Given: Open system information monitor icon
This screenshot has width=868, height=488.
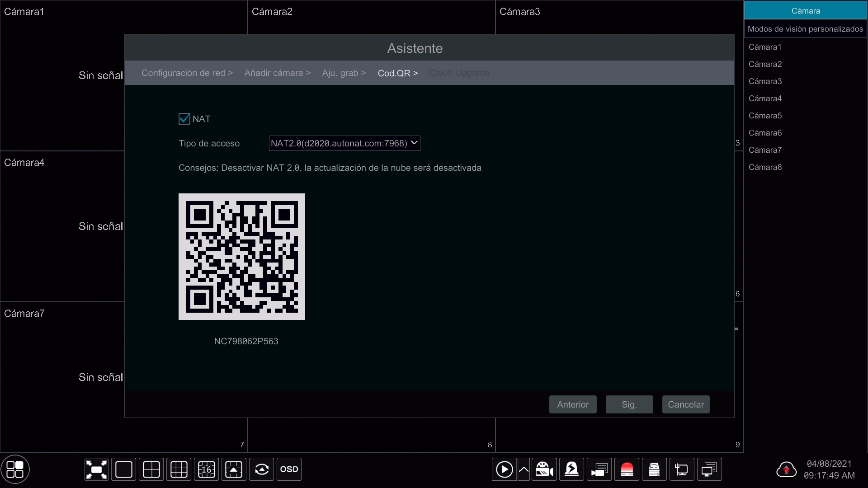Looking at the screenshot, I should [x=710, y=469].
